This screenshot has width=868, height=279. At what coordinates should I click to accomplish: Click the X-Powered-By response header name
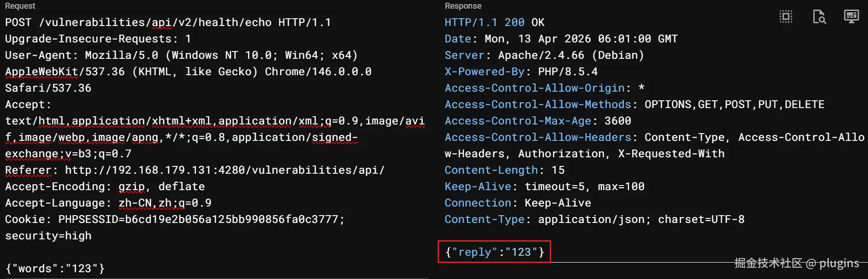tap(484, 72)
